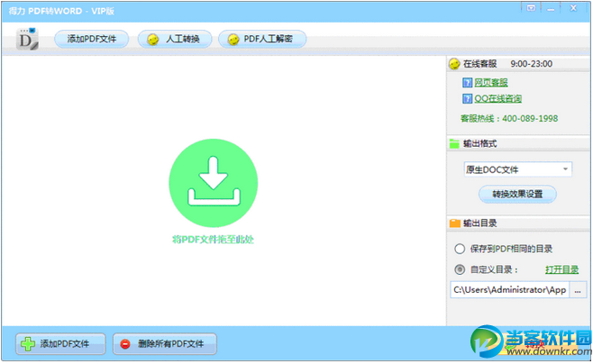Viewport: 593px width, 364px height.
Task: Open 人工转换 manual conversion
Action: 174,39
